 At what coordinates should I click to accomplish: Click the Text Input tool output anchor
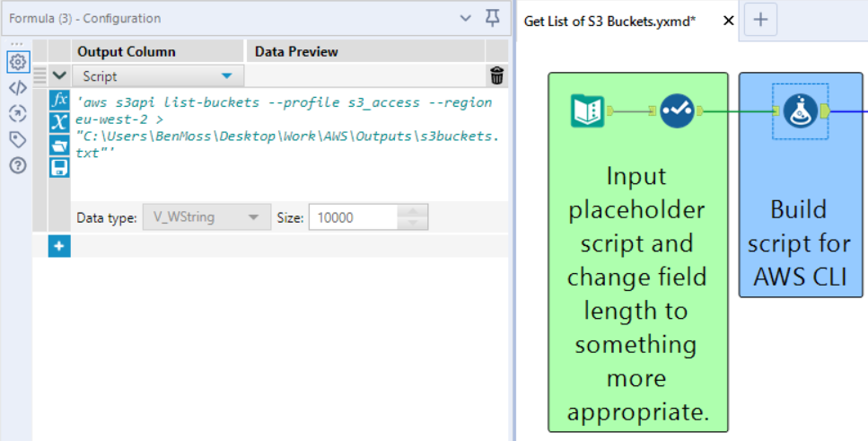coord(610,110)
